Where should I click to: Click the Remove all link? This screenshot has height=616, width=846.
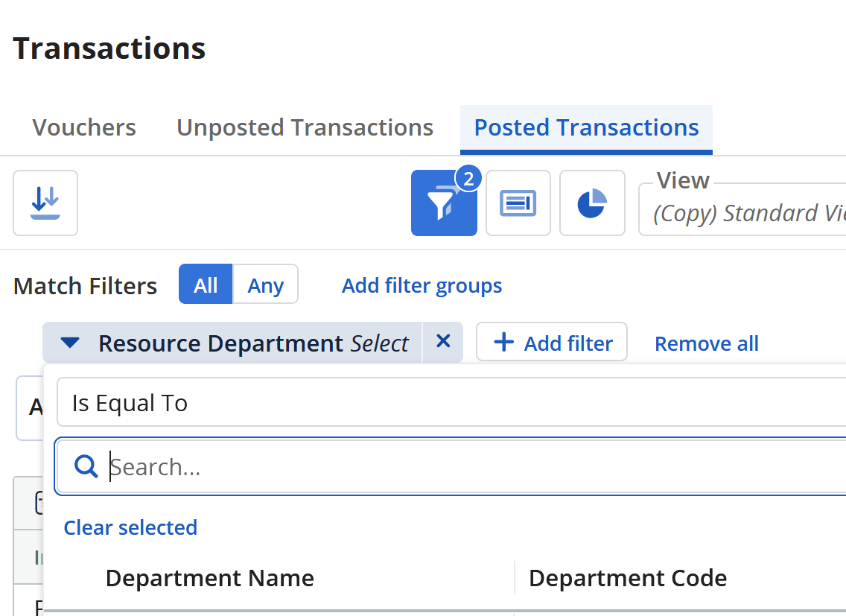coord(706,343)
